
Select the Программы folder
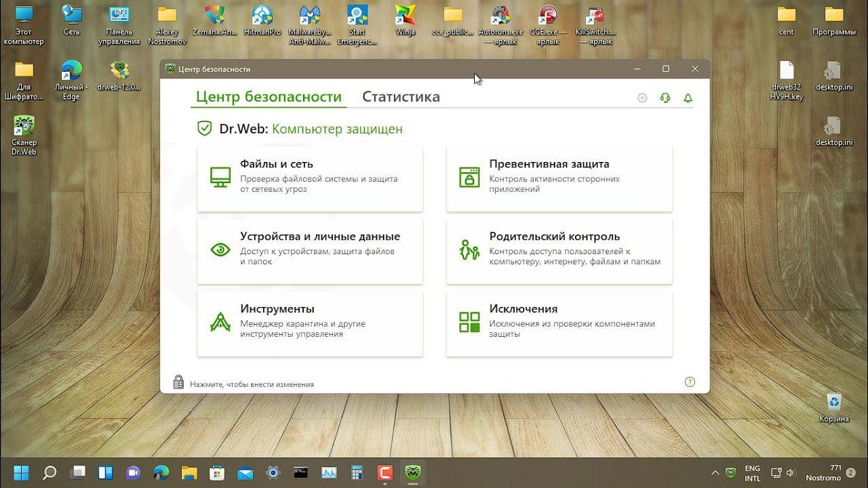pos(834,20)
